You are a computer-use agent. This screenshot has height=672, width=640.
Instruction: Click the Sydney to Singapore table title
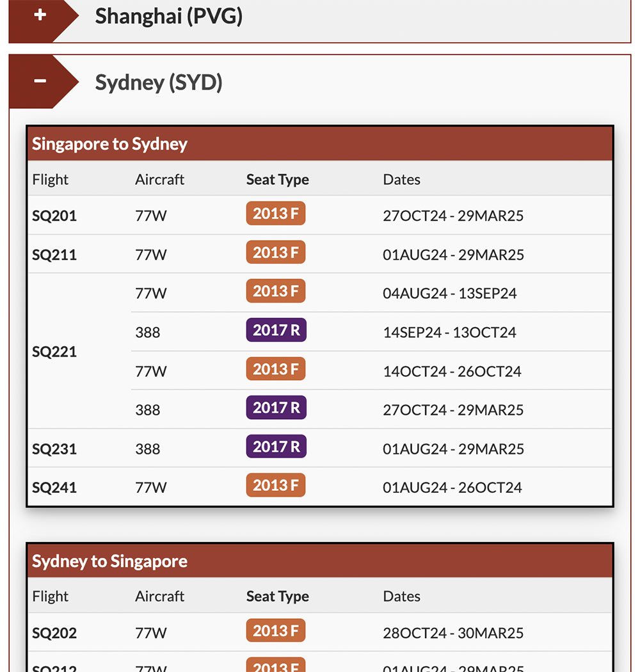click(109, 561)
